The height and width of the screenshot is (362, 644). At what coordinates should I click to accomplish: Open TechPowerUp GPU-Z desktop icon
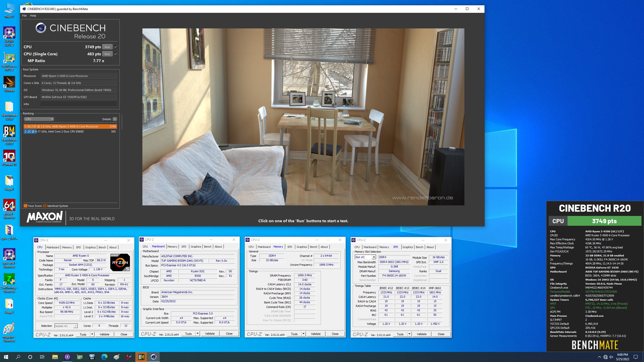[x=9, y=62]
